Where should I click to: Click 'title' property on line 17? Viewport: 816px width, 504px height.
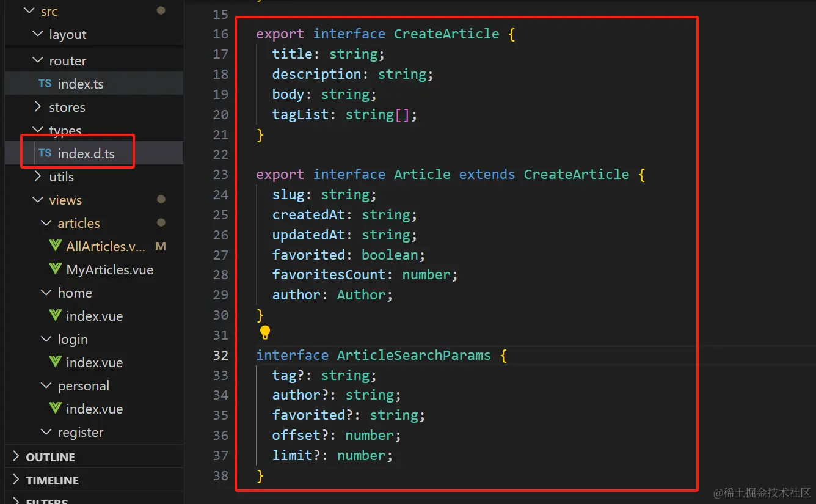[293, 54]
